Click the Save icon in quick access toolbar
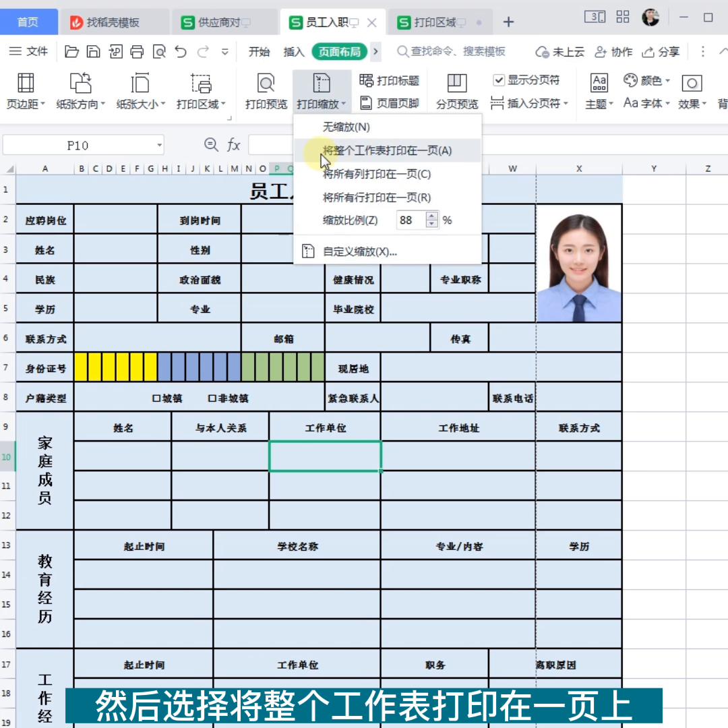This screenshot has width=728, height=728. tap(94, 51)
